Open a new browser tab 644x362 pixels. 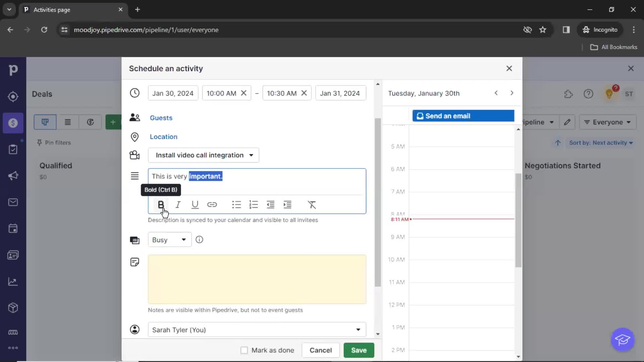(x=138, y=10)
